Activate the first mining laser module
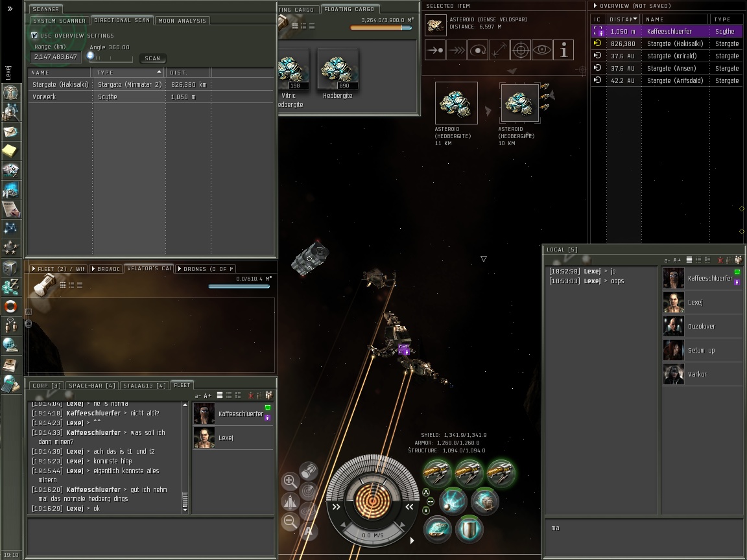Image resolution: width=747 pixels, height=560 pixels. (x=437, y=473)
